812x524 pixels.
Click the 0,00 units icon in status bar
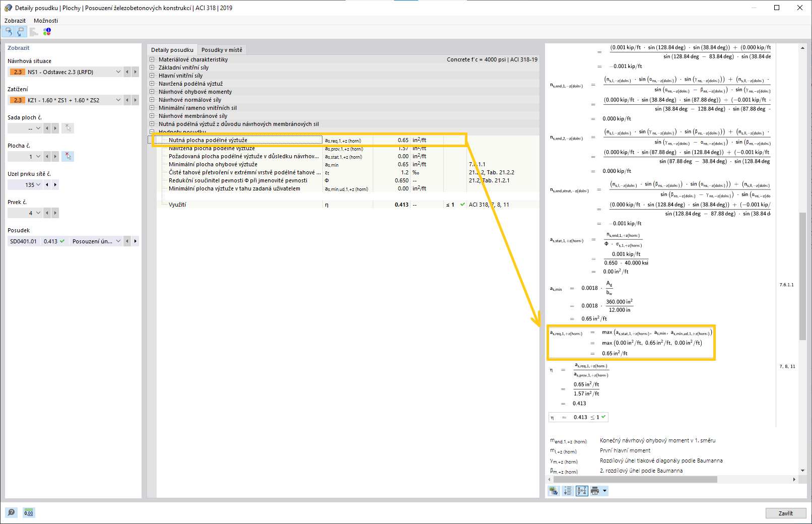click(28, 512)
